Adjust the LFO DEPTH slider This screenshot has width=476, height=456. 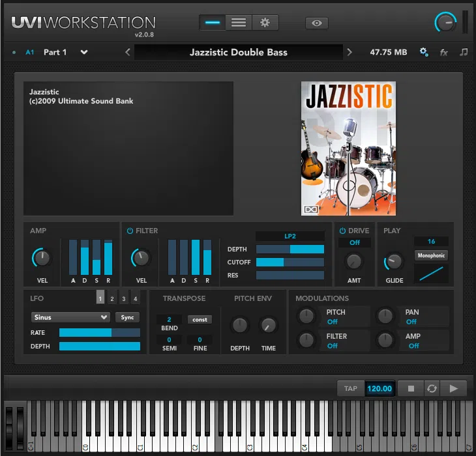100,347
